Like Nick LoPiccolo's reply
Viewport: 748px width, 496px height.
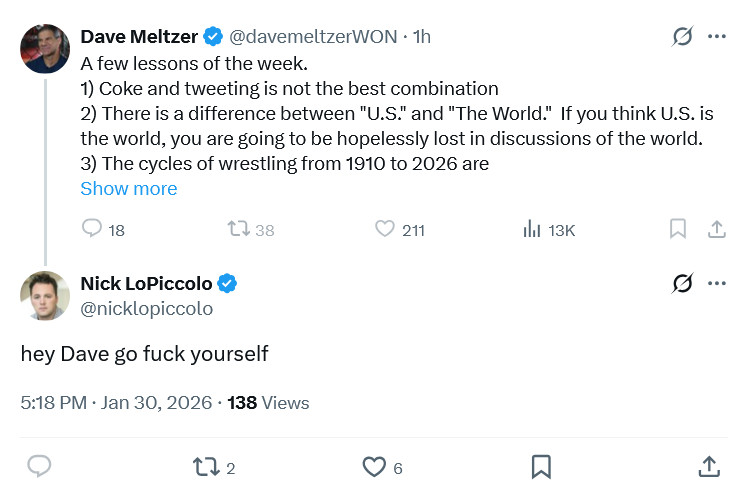[374, 466]
